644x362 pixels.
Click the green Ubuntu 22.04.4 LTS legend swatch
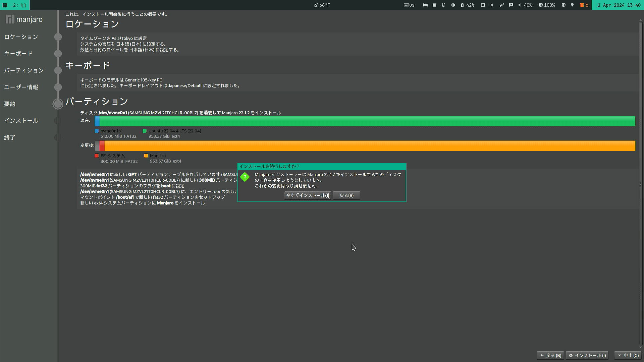145,131
